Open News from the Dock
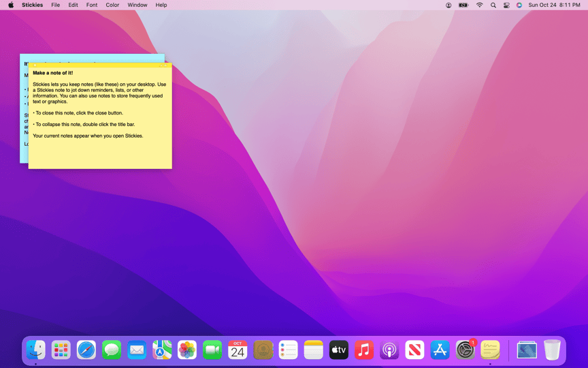This screenshot has height=368, width=588. (x=414, y=350)
